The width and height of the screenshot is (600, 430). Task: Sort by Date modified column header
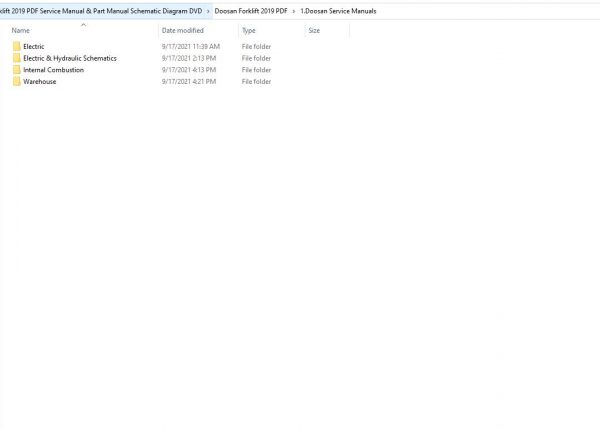click(183, 30)
